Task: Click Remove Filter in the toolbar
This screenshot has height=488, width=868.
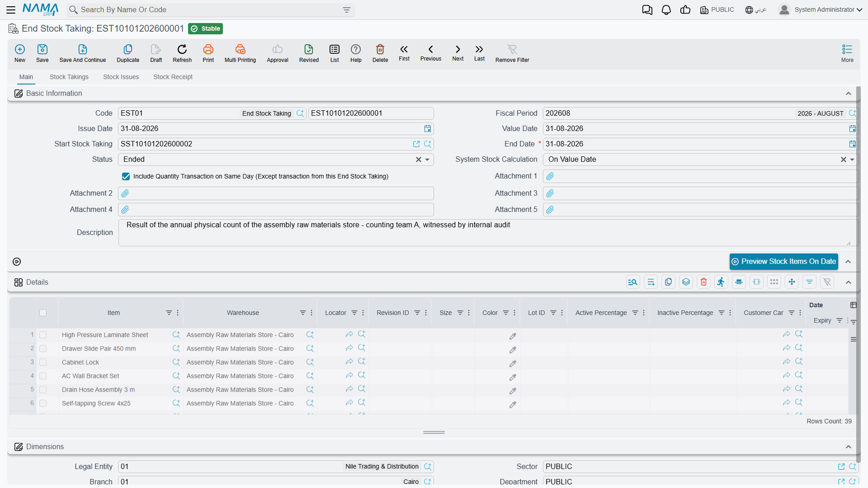Action: [512, 53]
